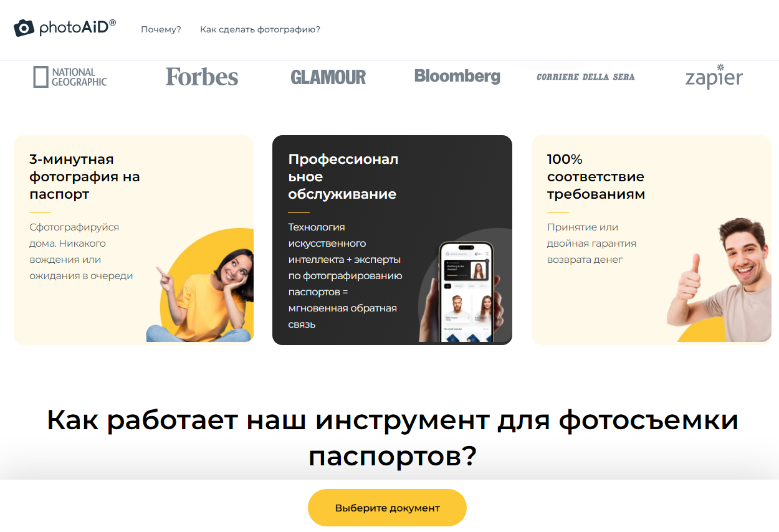Click the Сфотографируйся дома description text
Screen dimensions: 779x532
pyautogui.click(x=81, y=252)
